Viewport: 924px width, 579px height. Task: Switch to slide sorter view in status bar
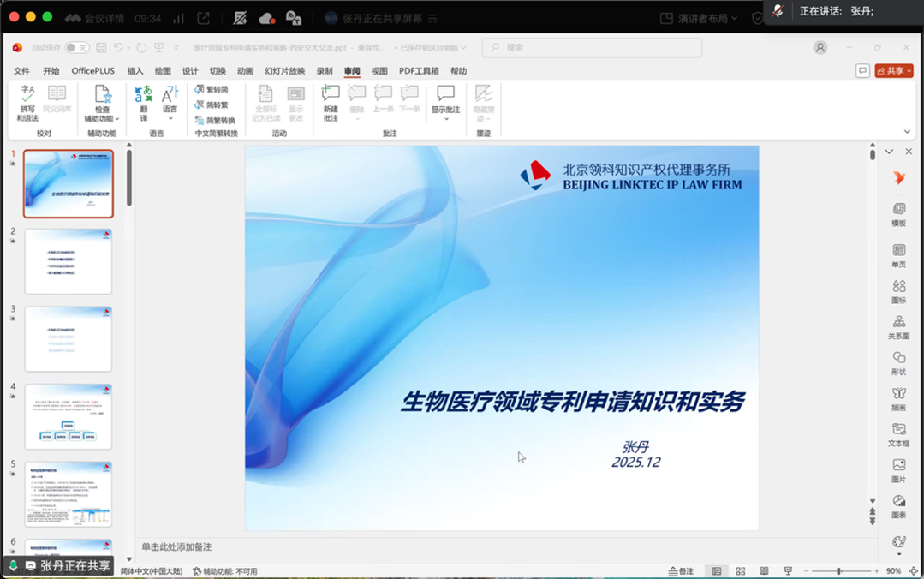pyautogui.click(x=740, y=571)
